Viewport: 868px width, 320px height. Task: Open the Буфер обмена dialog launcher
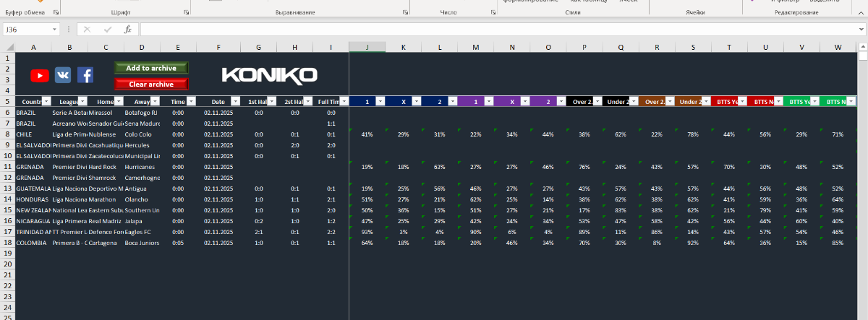[56, 13]
